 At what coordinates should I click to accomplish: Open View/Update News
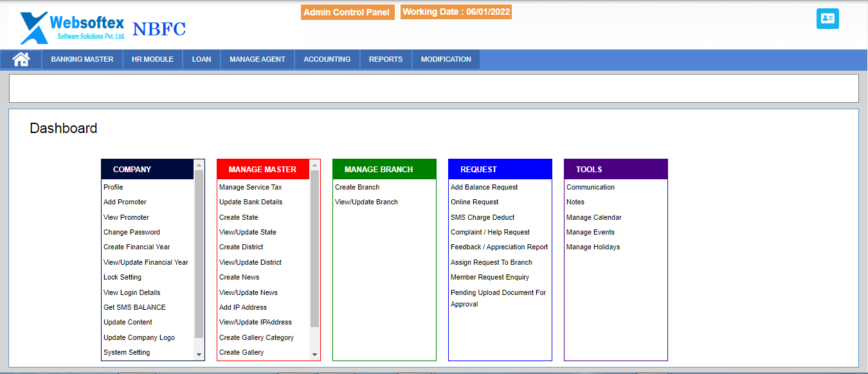click(248, 292)
